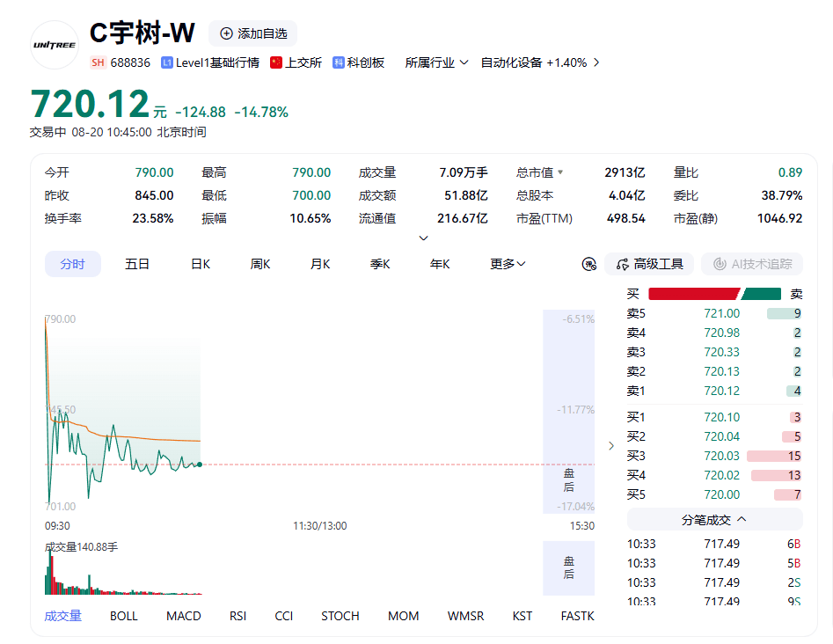Click the 卖5 price 721.00
This screenshot has height=644, width=833.
pyautogui.click(x=722, y=313)
